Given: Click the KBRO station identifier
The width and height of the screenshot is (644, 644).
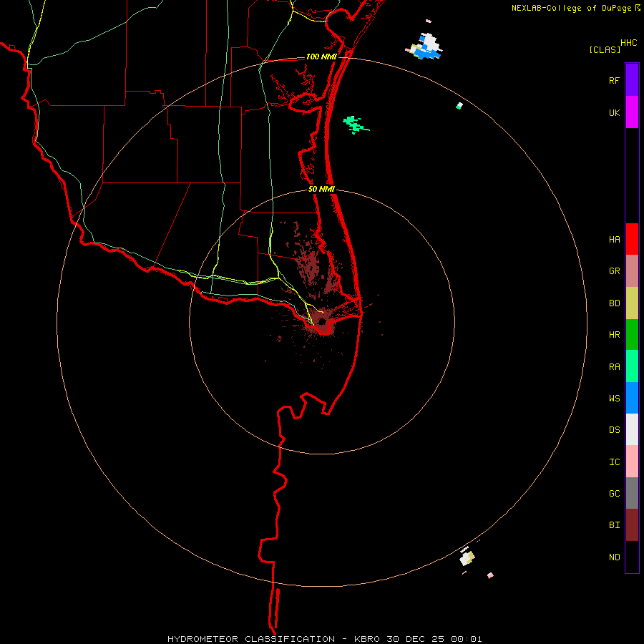Looking at the screenshot, I should point(367,639).
